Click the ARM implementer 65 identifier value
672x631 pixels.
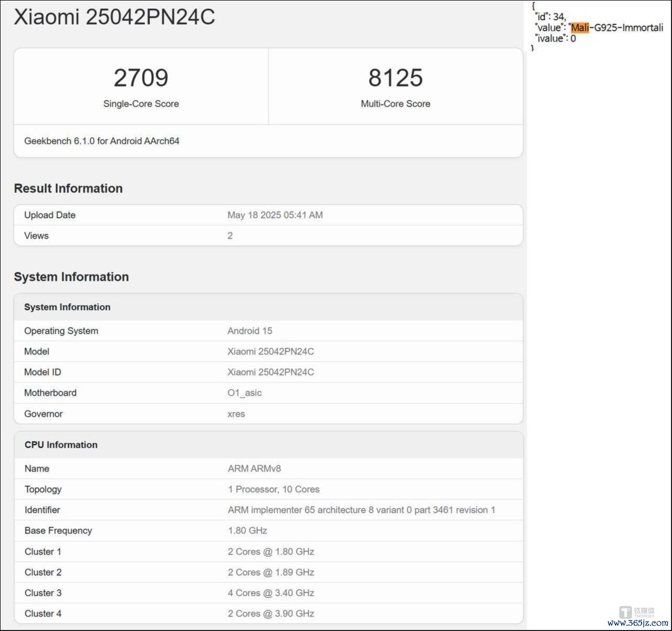(x=362, y=510)
